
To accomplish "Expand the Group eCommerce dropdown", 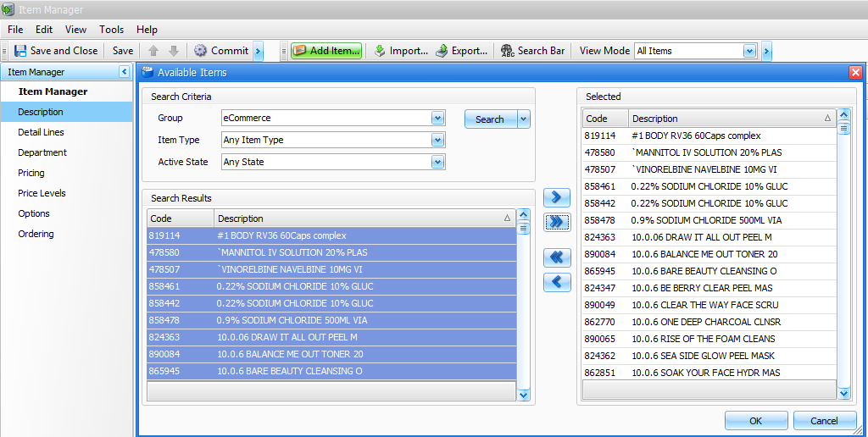I will (x=437, y=119).
